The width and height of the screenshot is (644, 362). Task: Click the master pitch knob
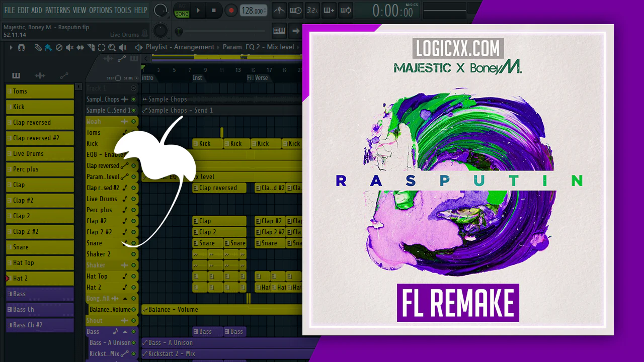(x=160, y=31)
